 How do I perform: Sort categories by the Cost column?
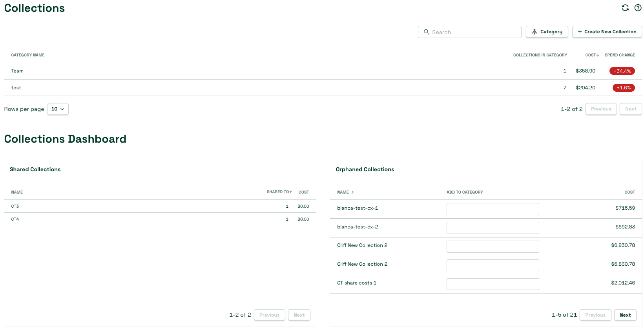point(592,55)
